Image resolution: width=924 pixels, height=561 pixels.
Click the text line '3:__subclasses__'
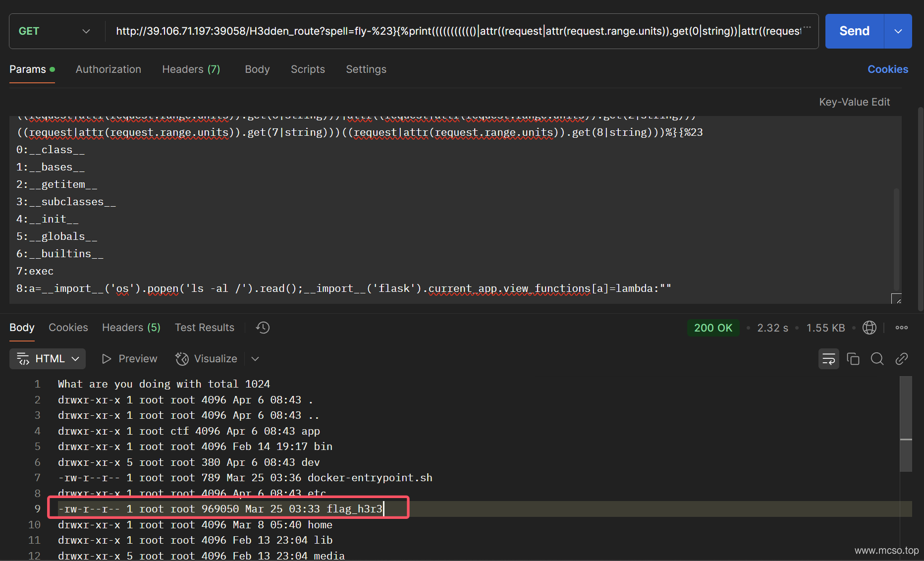66,202
